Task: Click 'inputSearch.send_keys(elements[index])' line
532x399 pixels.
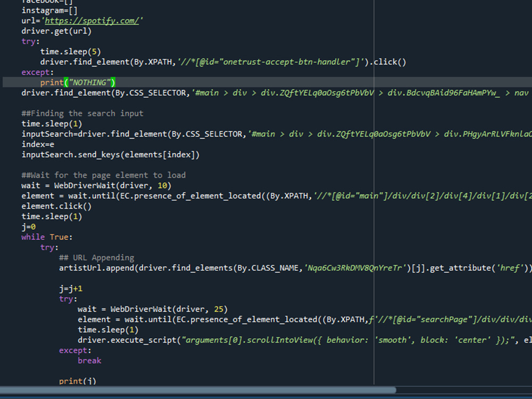Action: 111,155
